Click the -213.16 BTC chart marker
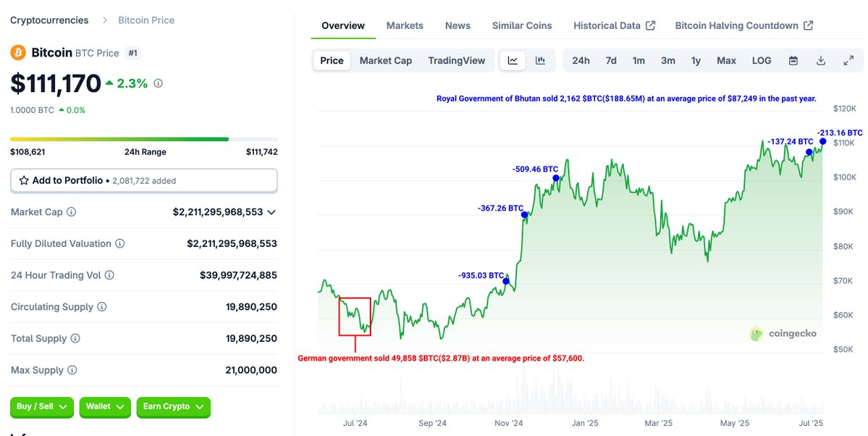This screenshot has height=436, width=868. [823, 141]
